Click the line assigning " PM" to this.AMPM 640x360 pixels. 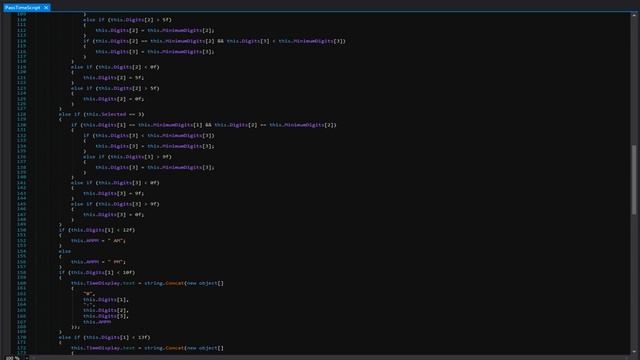click(x=98, y=262)
